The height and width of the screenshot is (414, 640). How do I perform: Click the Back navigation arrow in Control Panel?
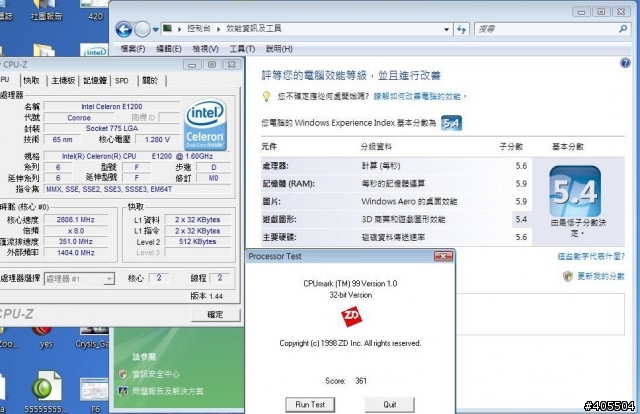point(124,29)
